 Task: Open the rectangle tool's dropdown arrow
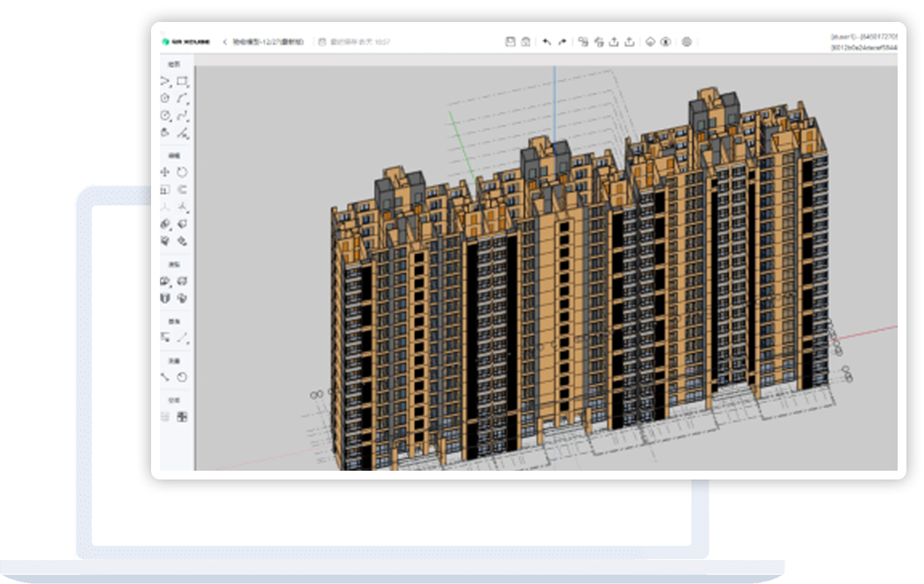[189, 85]
